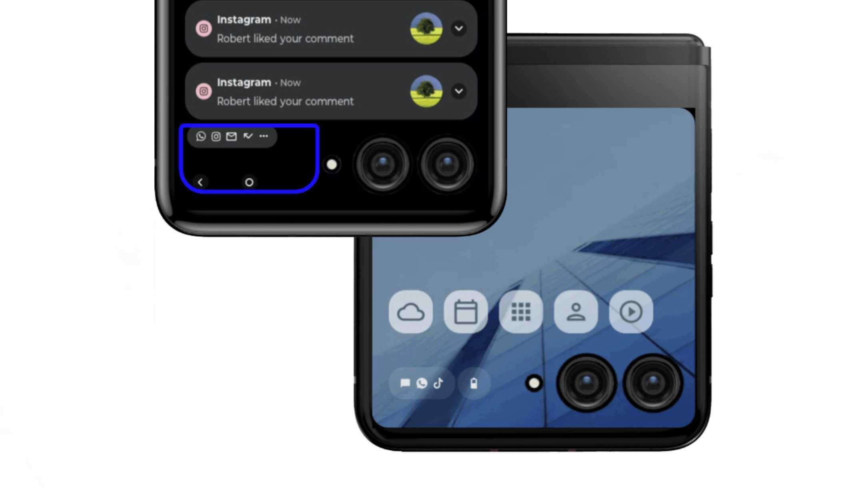
Task: Toggle lock icon in cover screen dock
Action: point(473,383)
